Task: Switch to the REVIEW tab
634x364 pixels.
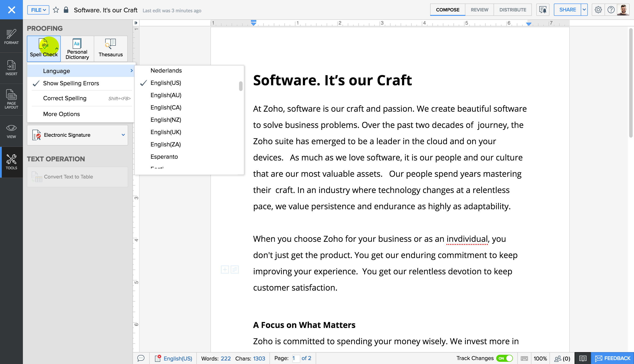Action: (479, 10)
